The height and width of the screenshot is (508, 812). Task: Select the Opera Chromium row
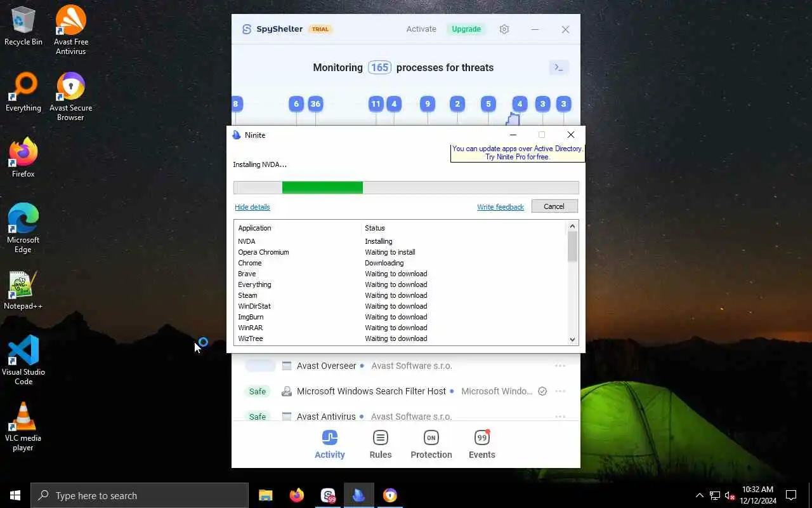[400, 252]
